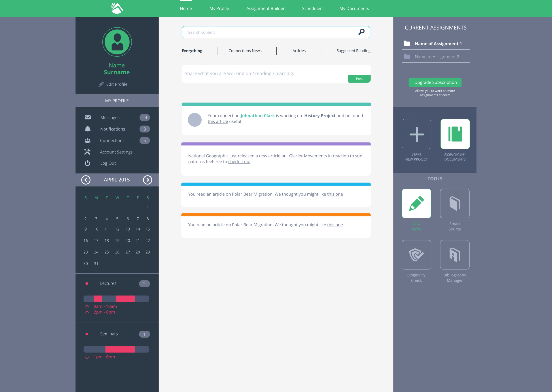The width and height of the screenshot is (552, 392).
Task: Launch the Originality Check tool
Action: click(416, 255)
